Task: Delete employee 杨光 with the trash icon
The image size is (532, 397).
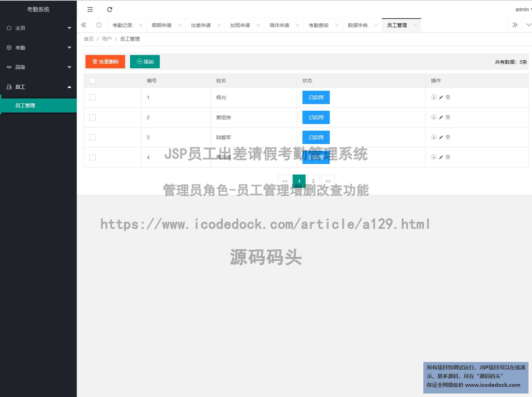Action: click(448, 97)
